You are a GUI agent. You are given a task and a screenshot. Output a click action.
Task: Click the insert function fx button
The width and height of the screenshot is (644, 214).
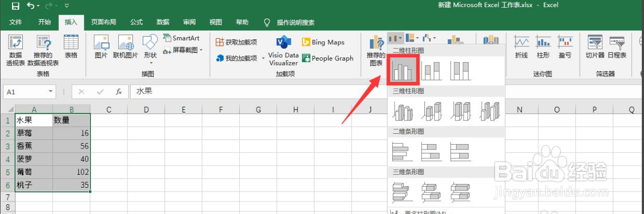coord(119,91)
